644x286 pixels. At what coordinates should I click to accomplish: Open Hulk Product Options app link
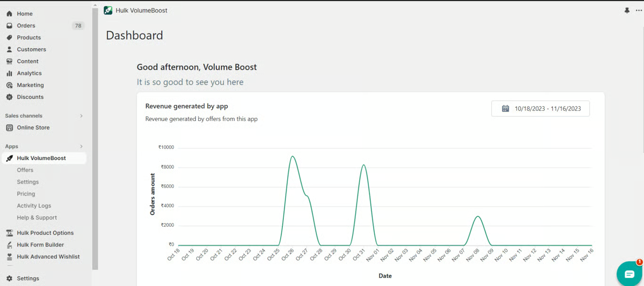45,233
